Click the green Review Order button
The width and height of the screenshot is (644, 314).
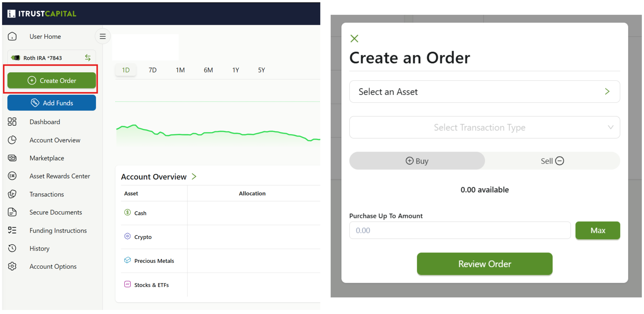pos(484,264)
